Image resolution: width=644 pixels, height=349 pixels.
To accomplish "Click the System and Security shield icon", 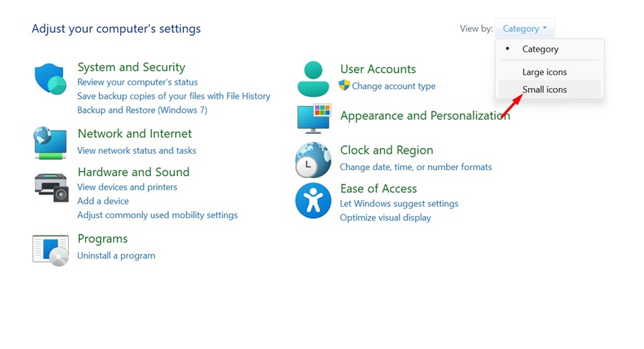I will (x=50, y=79).
